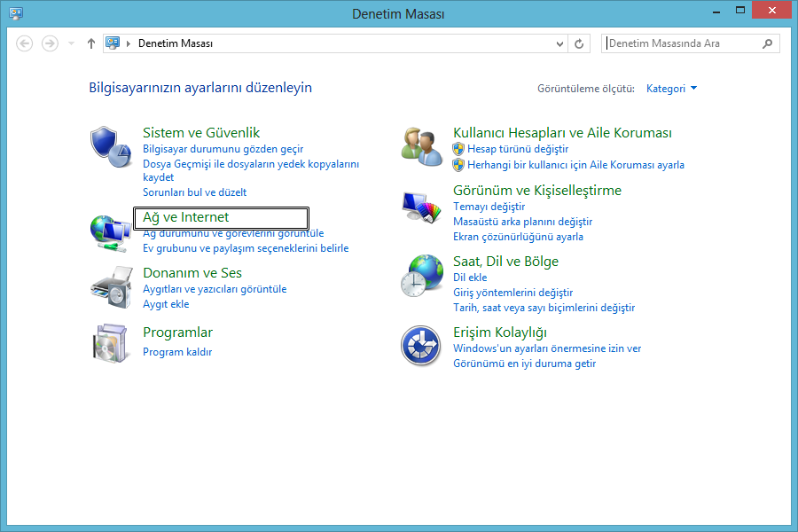Click the title bar Control Panel icon
This screenshot has width=798, height=532.
(x=16, y=13)
